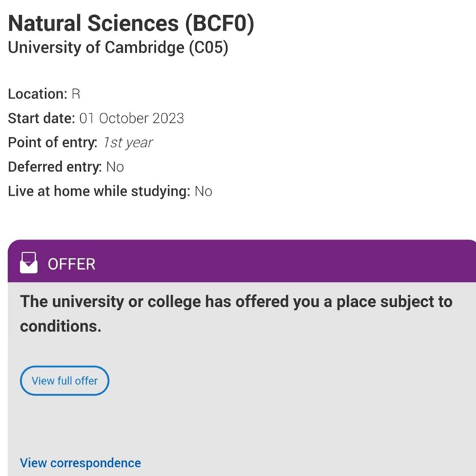Screen dimensions: 476x476
Task: Click the Natural Sciences (BCF0) course heading
Action: tap(131, 24)
